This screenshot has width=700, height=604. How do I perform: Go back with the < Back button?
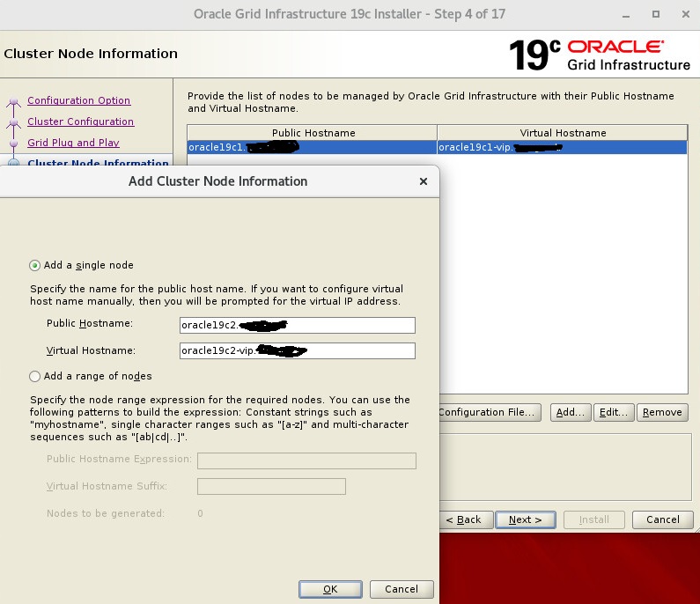pos(466,519)
